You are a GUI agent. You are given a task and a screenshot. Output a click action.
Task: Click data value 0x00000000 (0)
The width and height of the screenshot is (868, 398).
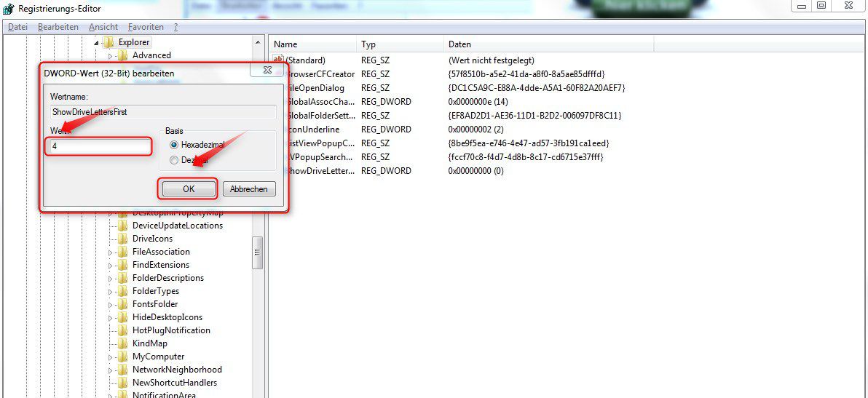[476, 171]
